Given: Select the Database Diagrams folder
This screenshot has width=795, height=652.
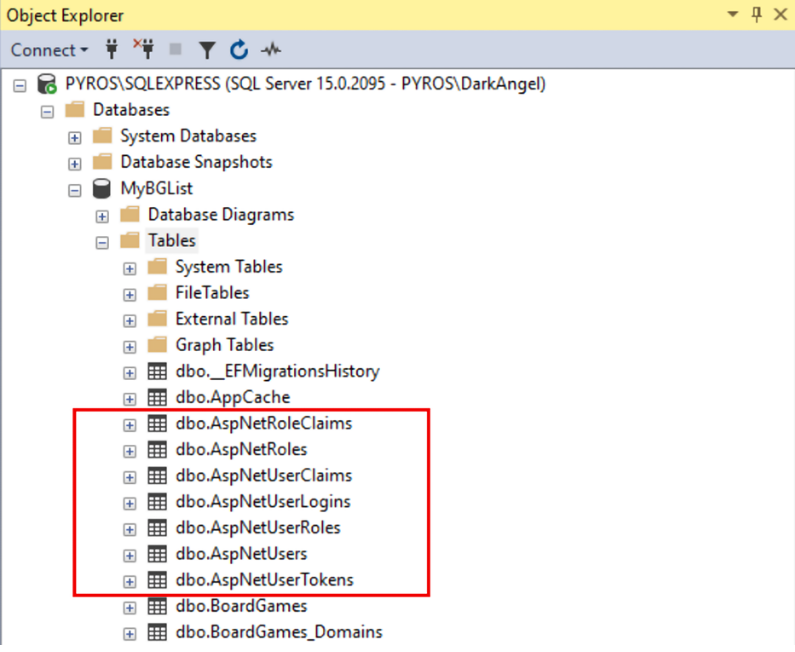Looking at the screenshot, I should pos(221,214).
